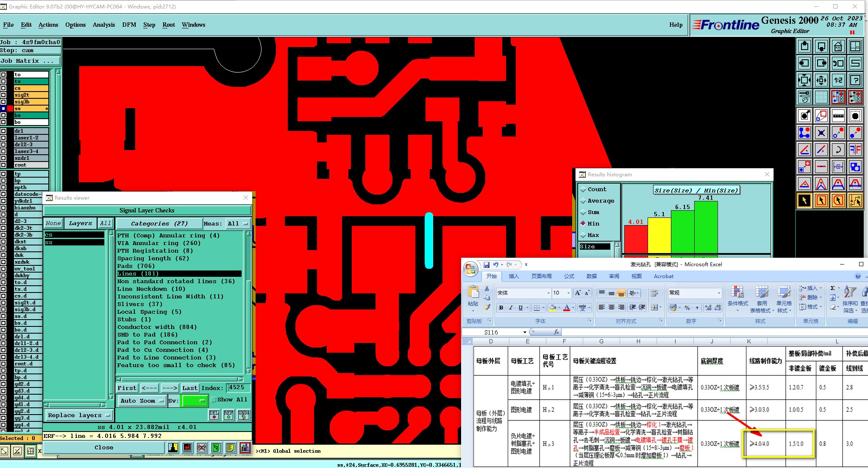
Task: Click the Excel format painter brush icon
Action: click(487, 307)
